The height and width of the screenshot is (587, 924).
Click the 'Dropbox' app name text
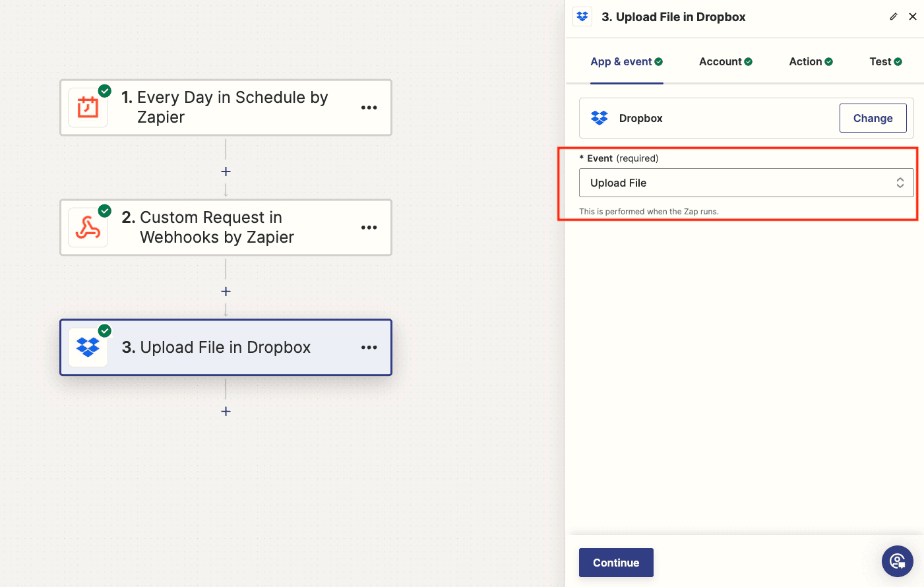point(641,118)
